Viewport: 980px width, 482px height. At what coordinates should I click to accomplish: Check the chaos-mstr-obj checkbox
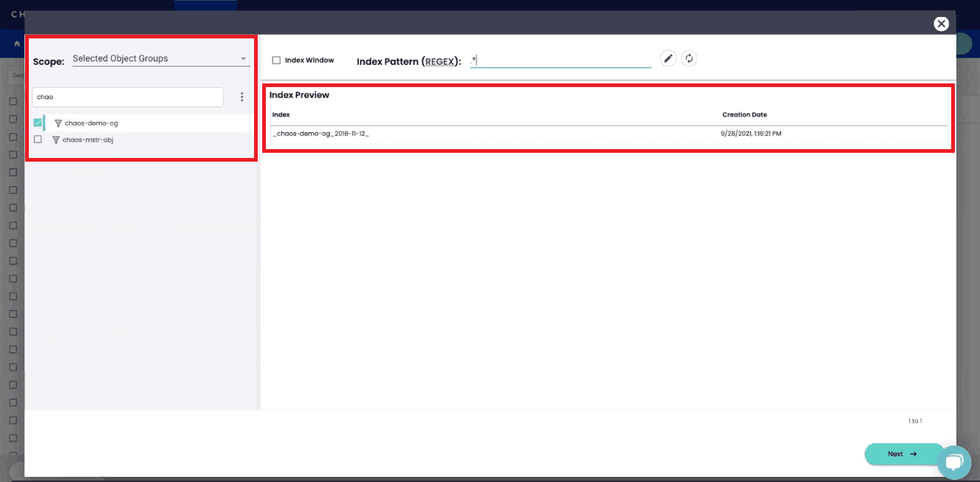point(38,140)
